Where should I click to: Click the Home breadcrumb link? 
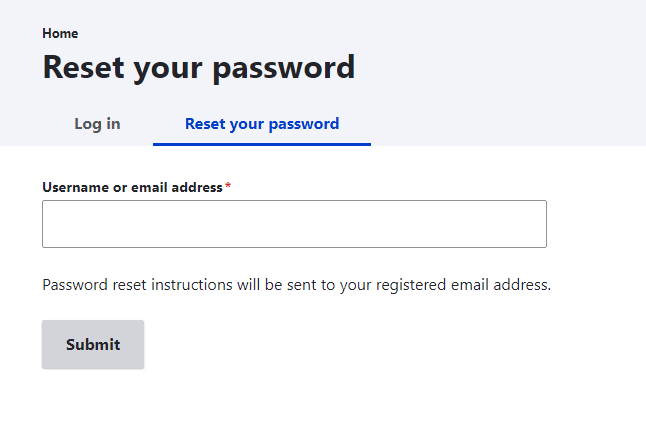(60, 34)
